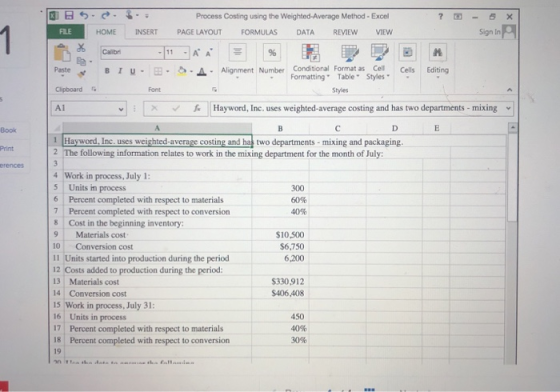
Task: Open the Underline style dropdown arrow
Action: tap(142, 71)
